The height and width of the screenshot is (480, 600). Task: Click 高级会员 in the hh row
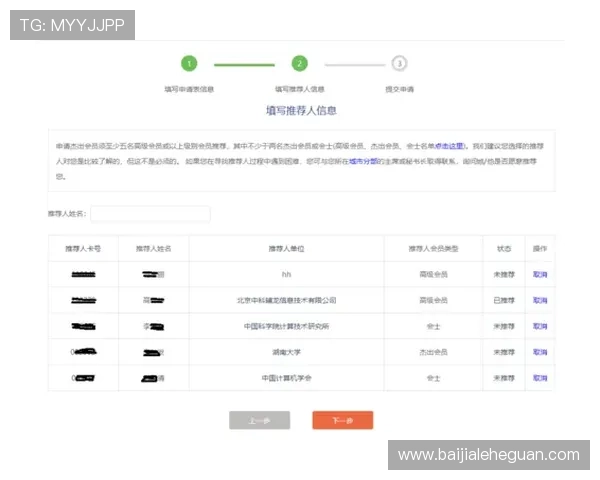click(433, 274)
